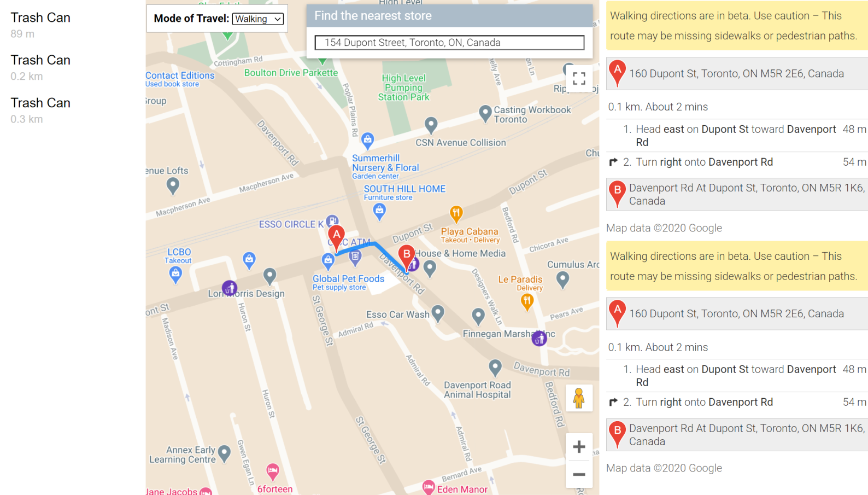The width and height of the screenshot is (868, 495).
Task: Click the Playa Cabana restaurant pin
Action: 456,213
